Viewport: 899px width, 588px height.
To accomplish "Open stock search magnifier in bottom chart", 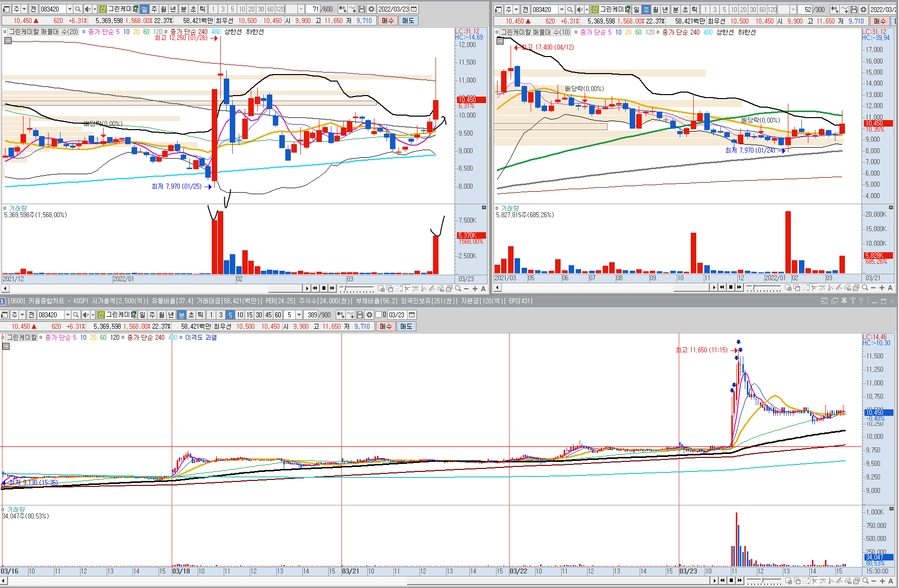I will pyautogui.click(x=76, y=315).
